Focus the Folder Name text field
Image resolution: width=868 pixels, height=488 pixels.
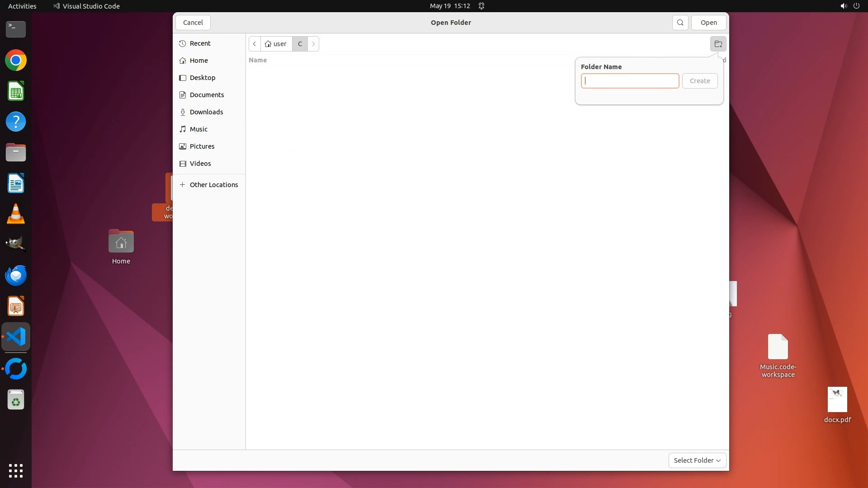click(x=630, y=81)
